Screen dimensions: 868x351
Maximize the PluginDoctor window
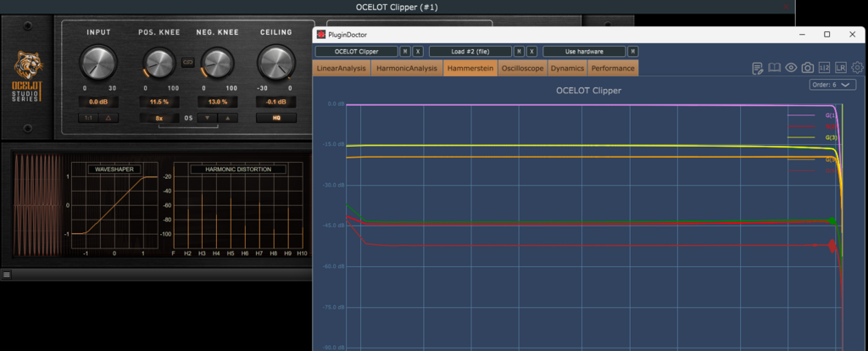827,34
